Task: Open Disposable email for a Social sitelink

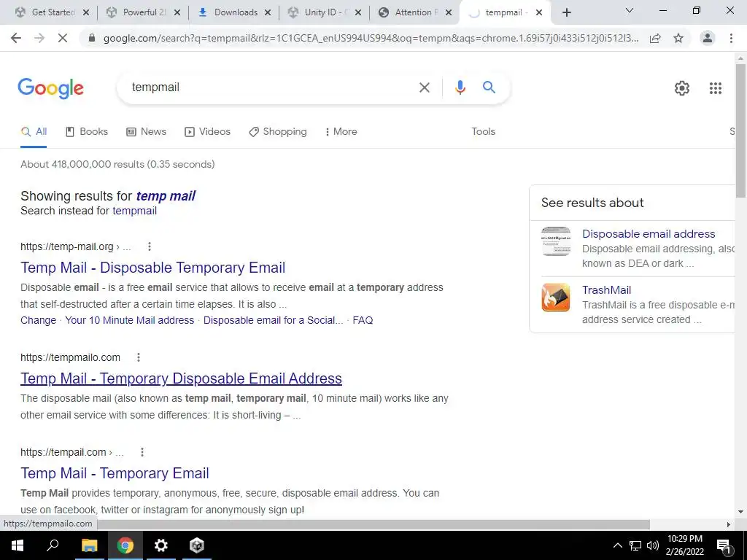Action: (273, 321)
